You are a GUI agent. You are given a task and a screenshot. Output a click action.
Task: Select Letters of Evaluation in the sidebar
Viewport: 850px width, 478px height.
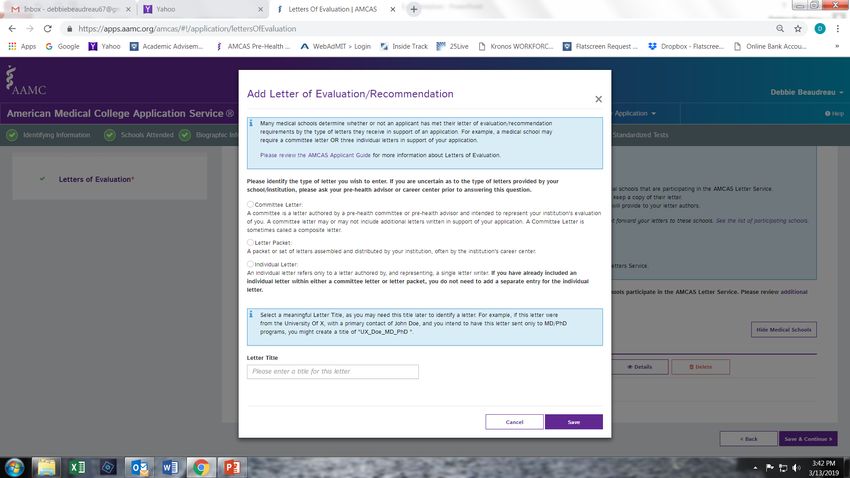click(96, 179)
